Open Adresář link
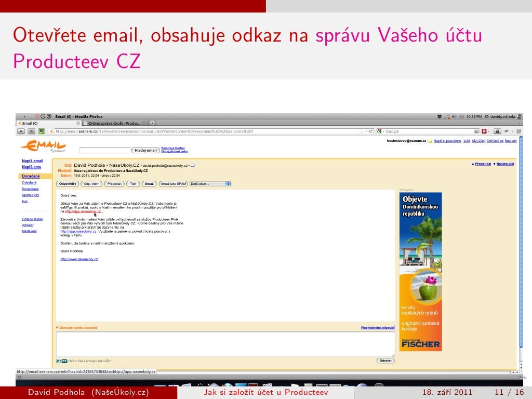The image size is (532, 399). pos(28,225)
